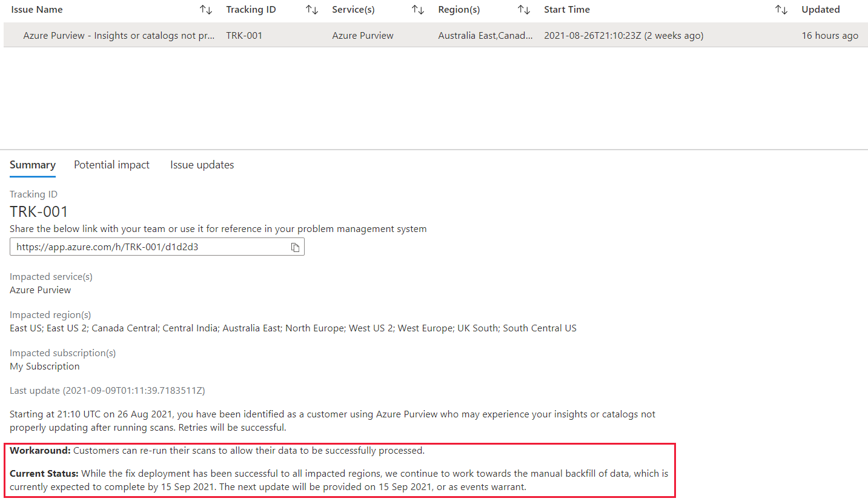Click the Workaround paragraph
Image resolution: width=868 pixels, height=504 pixels.
[217, 451]
